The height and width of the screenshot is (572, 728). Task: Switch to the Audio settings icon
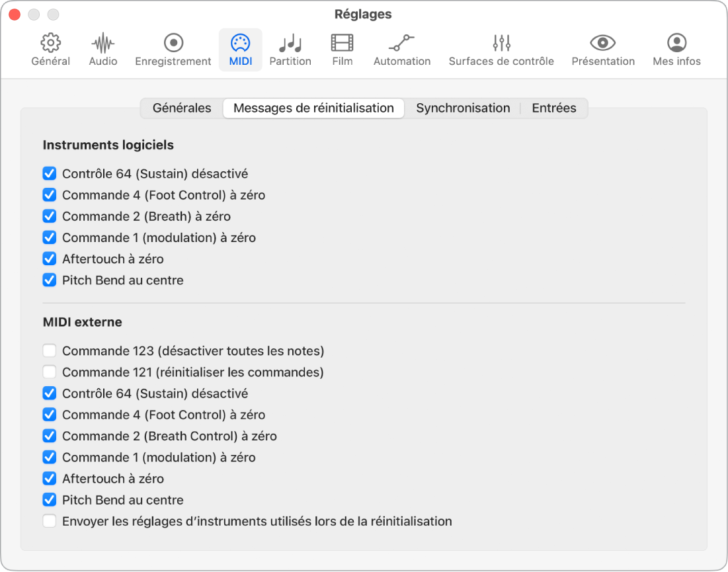(102, 48)
